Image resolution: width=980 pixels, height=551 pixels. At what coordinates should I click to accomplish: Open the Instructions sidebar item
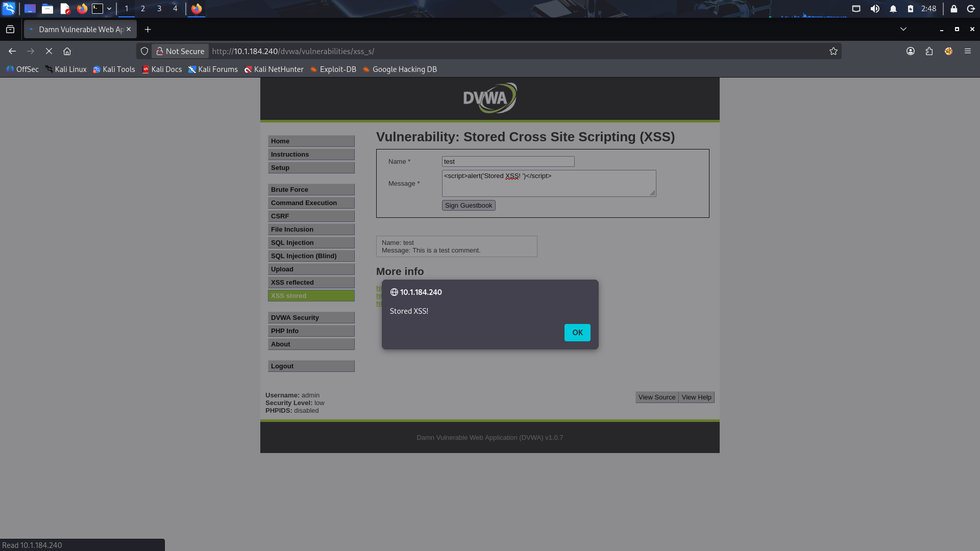coord(311,155)
